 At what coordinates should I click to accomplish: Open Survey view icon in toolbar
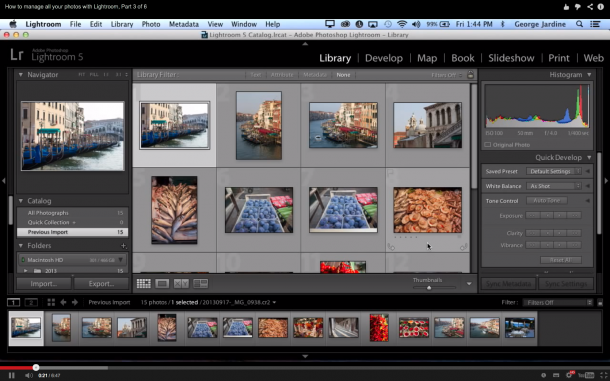tap(200, 284)
